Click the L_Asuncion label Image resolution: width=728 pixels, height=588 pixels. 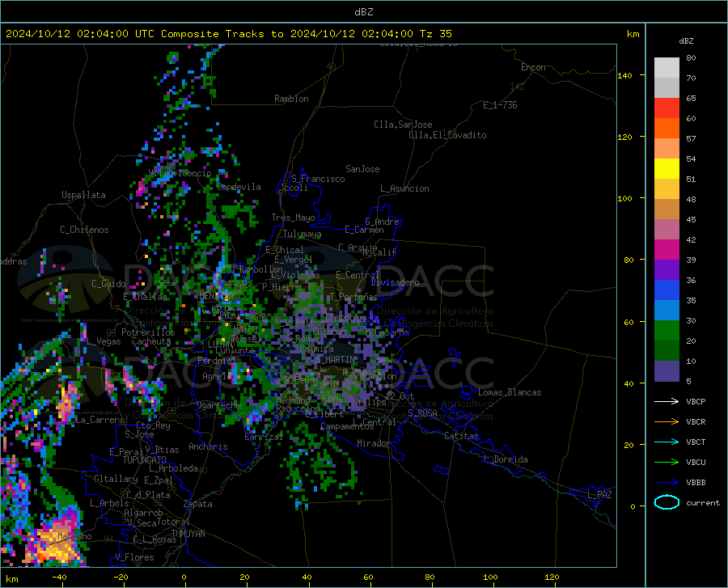pos(404,188)
